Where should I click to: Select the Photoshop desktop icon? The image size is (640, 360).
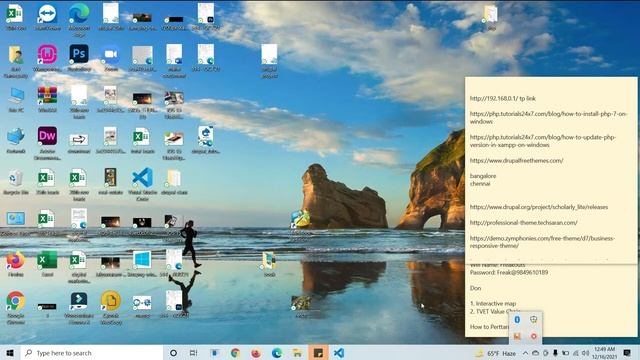pos(79,58)
